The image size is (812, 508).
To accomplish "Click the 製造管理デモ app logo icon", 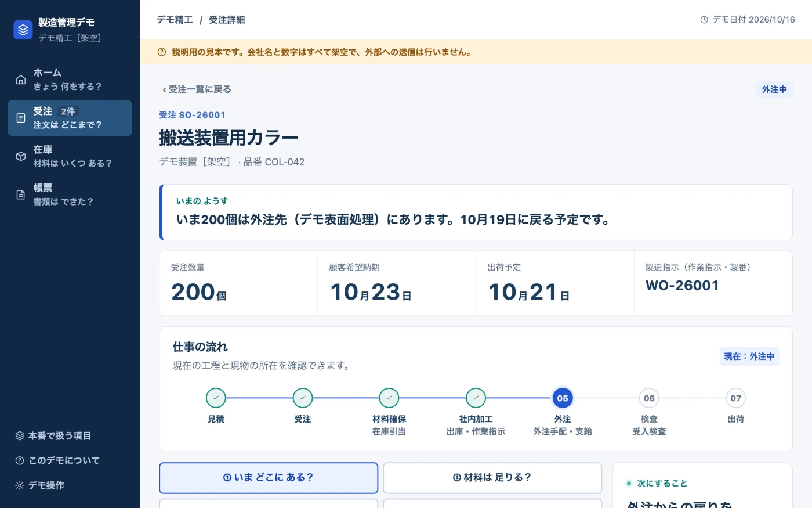I will (23, 30).
